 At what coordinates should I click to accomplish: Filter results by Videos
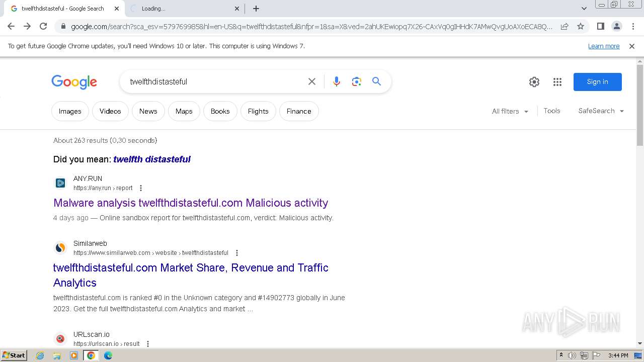tap(110, 111)
